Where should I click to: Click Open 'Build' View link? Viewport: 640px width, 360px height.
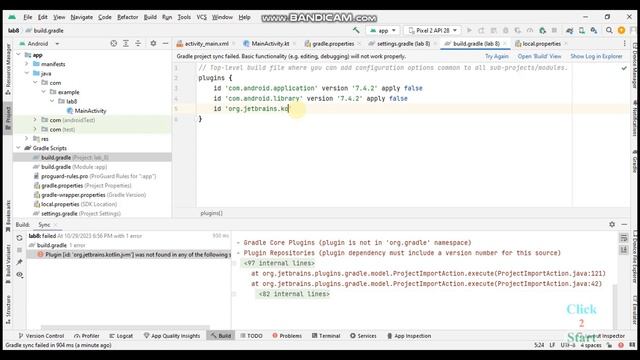click(x=539, y=56)
